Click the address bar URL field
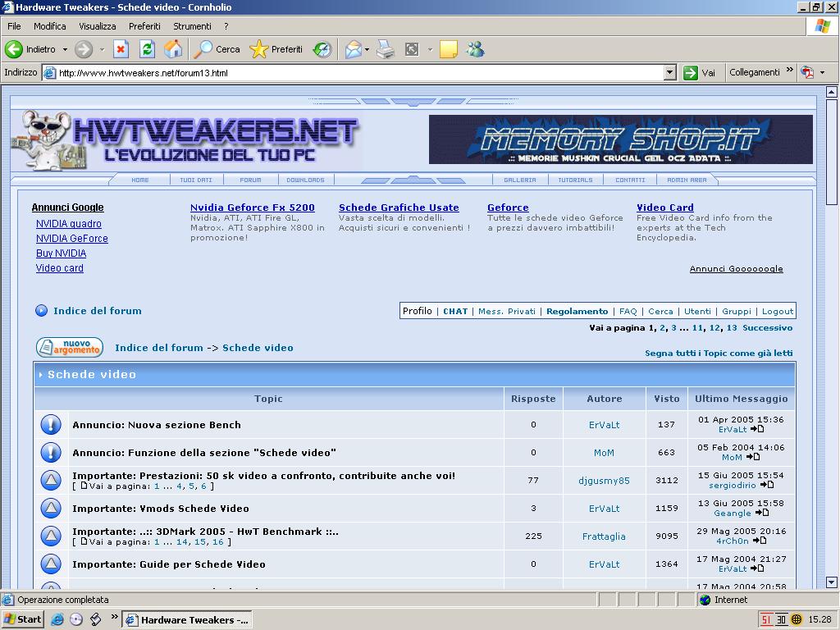 pyautogui.click(x=359, y=73)
